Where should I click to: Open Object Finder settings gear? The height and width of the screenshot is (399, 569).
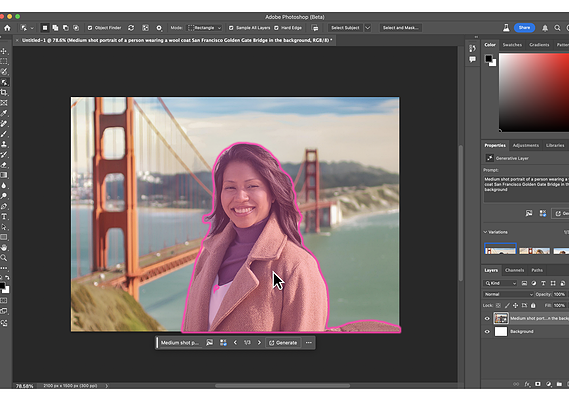coord(159,28)
